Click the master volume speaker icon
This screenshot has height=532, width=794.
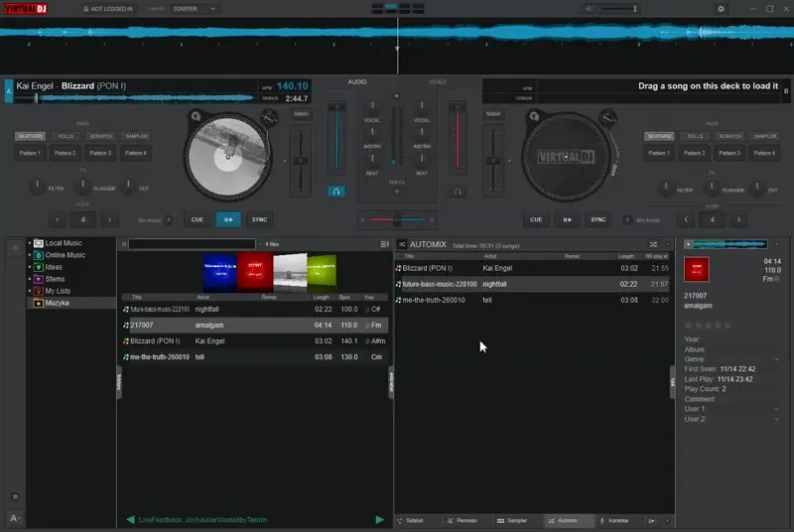coord(589,9)
